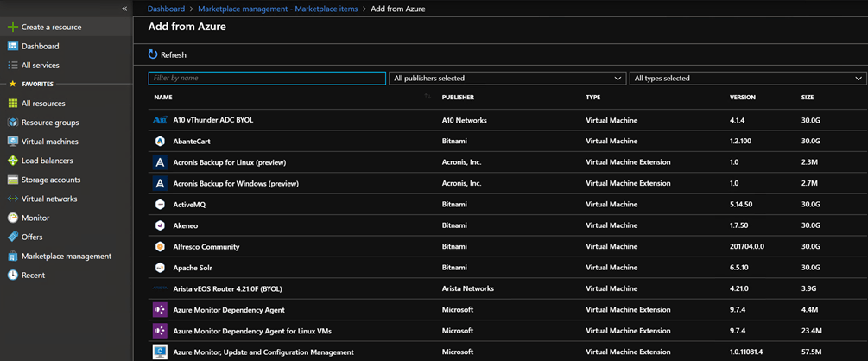Click the Resource groups cube icon
The image size is (868, 361).
click(13, 123)
